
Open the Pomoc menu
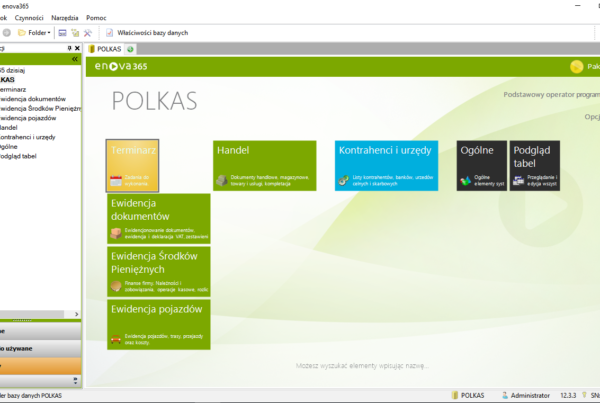(97, 18)
